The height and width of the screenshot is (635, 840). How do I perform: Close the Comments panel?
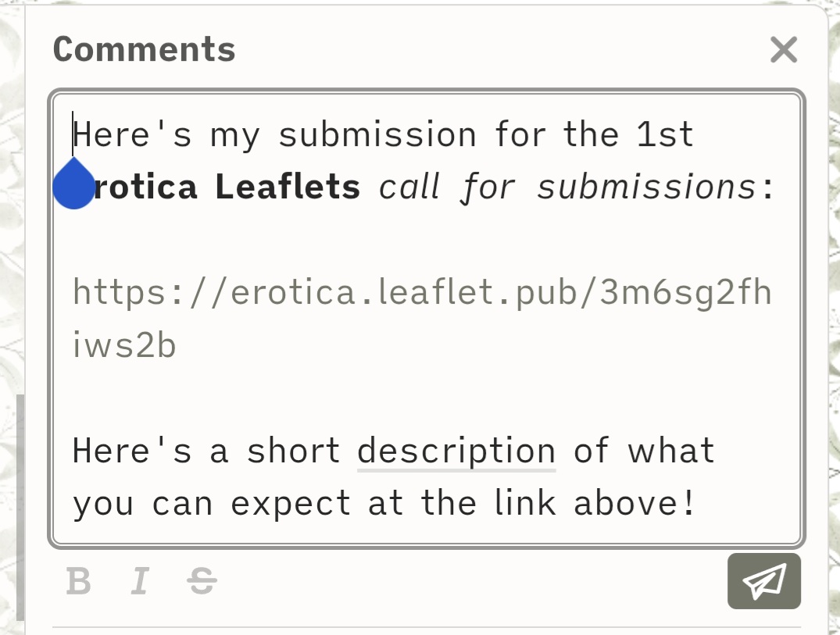pos(783,50)
